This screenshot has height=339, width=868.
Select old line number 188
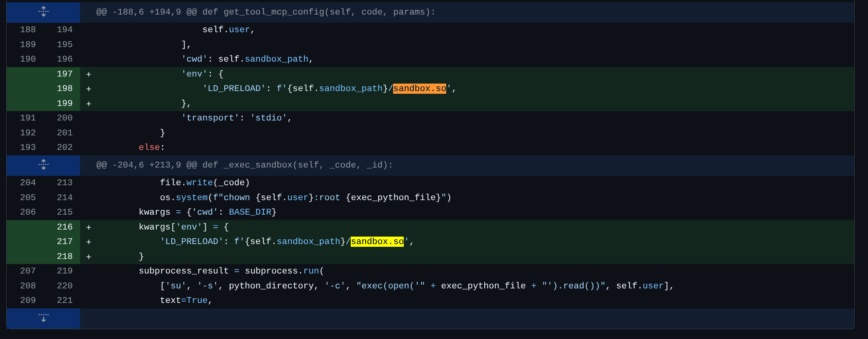[28, 30]
